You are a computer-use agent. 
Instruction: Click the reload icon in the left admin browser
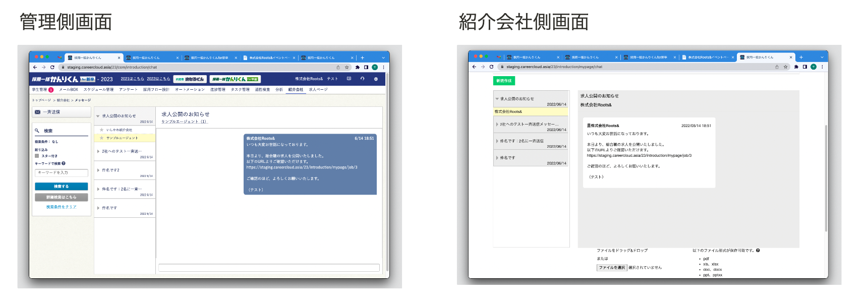(52, 67)
